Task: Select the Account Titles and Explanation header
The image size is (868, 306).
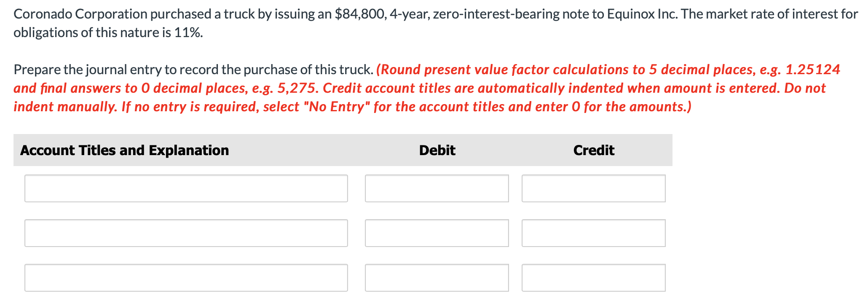Action: click(x=125, y=150)
